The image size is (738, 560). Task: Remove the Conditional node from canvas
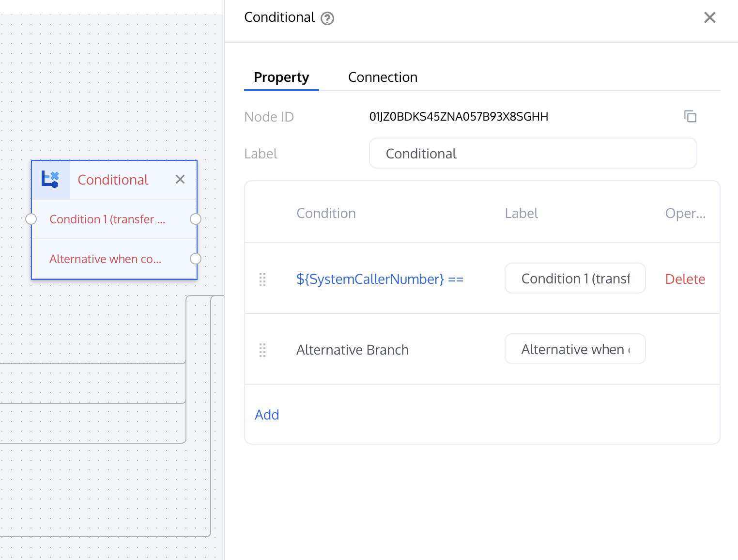180,180
